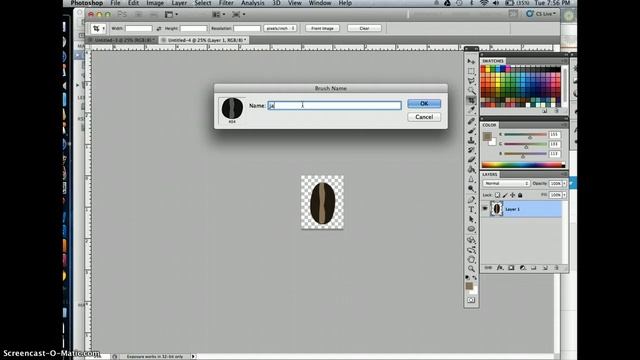
Task: Toggle lock image pixels
Action: [505, 195]
